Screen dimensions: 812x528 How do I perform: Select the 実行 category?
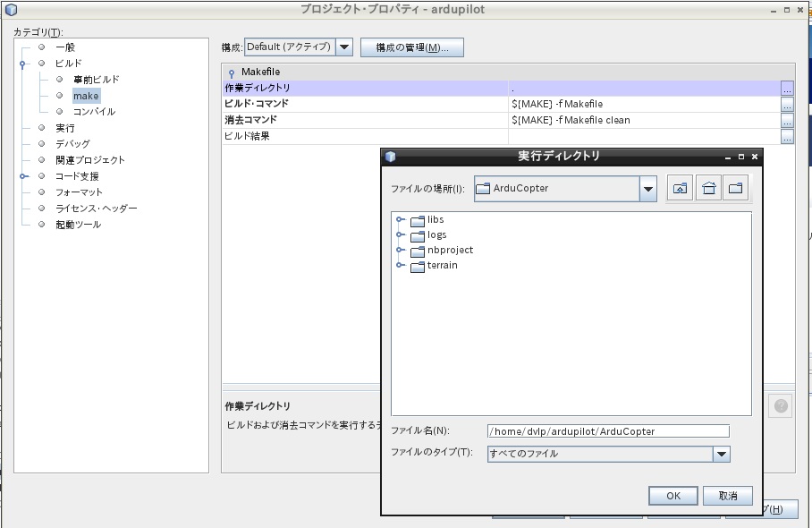[65, 128]
